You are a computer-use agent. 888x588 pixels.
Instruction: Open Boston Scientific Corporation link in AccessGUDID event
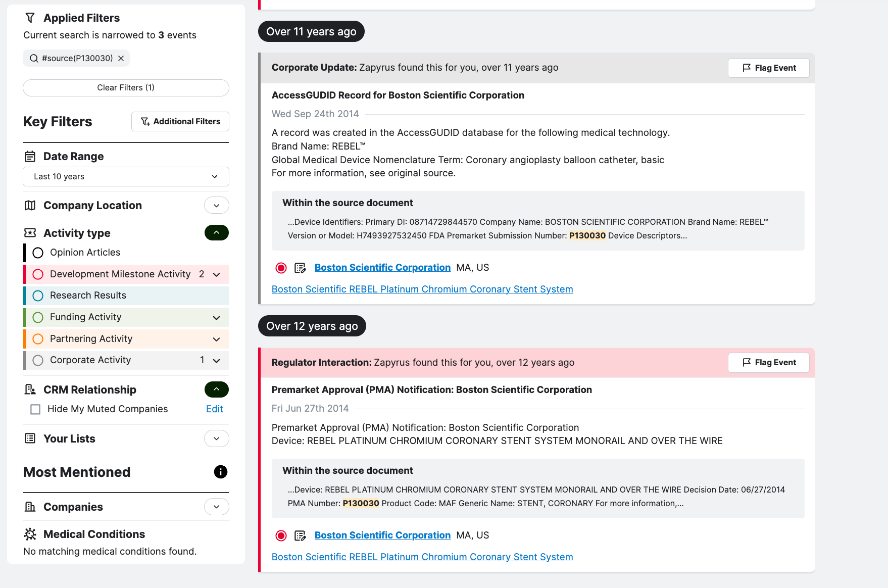pyautogui.click(x=382, y=268)
